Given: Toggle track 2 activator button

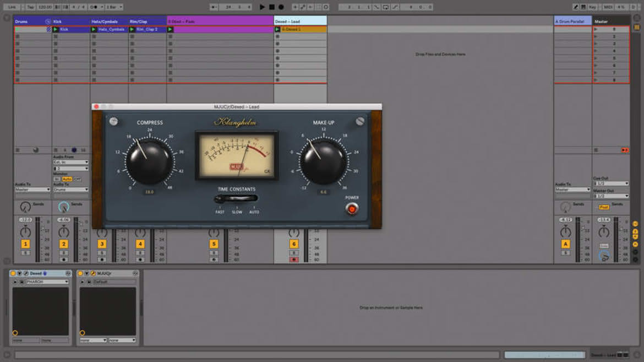Looking at the screenshot, I should [63, 244].
